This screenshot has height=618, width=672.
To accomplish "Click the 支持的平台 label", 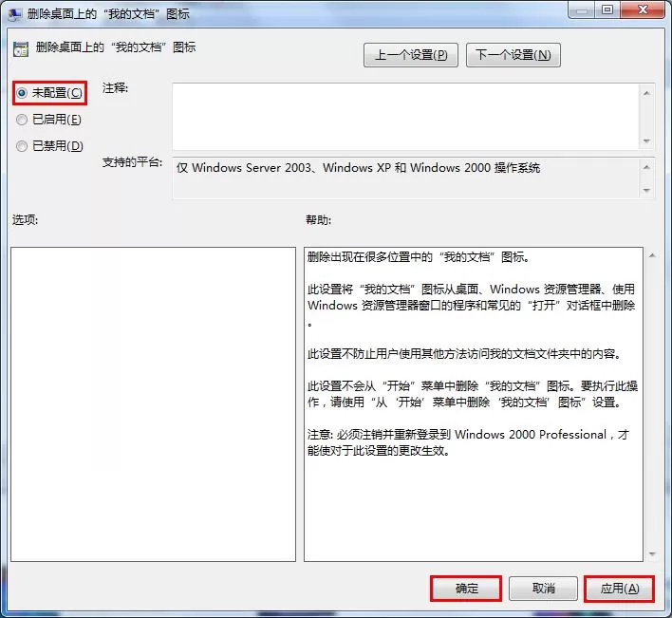I will pyautogui.click(x=133, y=162).
